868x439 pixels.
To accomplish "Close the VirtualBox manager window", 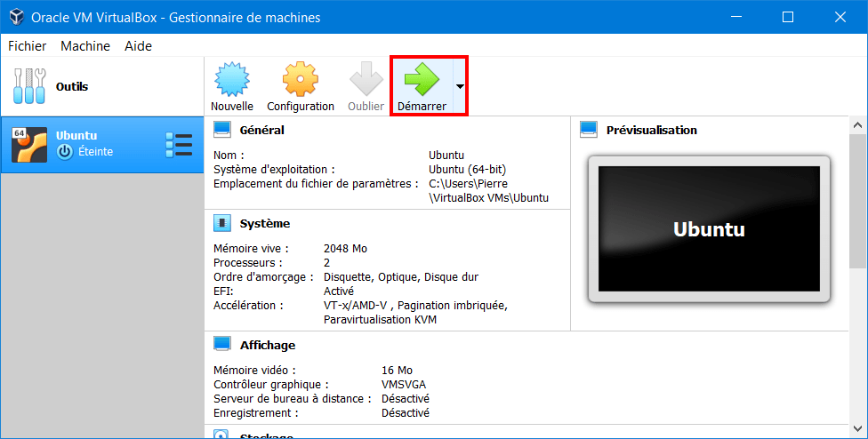I will pos(840,17).
